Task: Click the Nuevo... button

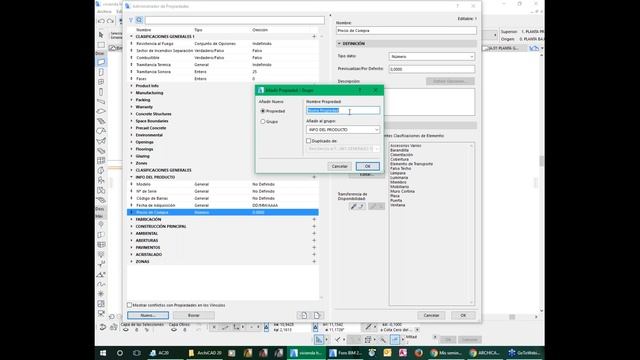Action: click(148, 315)
